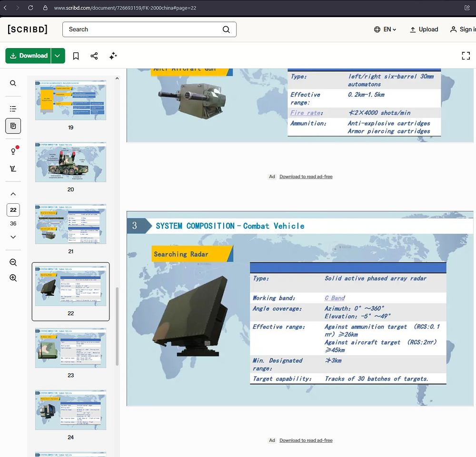
Task: Click the share icon
Action: [94, 56]
